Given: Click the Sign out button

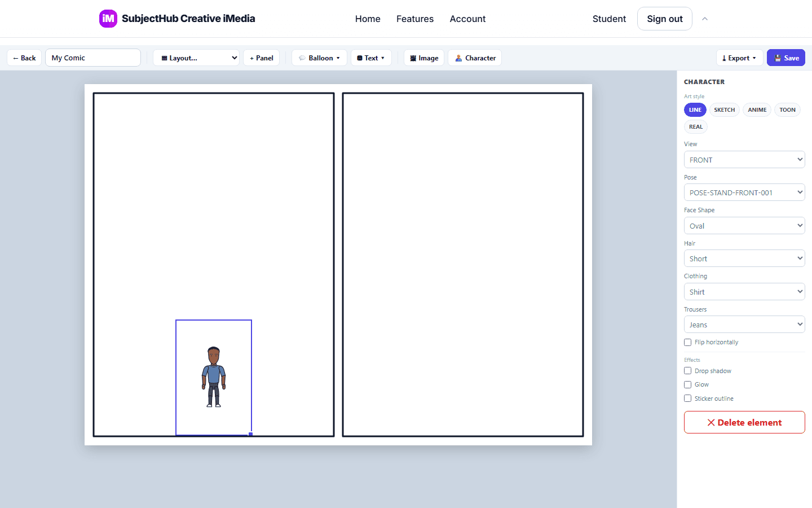Looking at the screenshot, I should (x=665, y=19).
